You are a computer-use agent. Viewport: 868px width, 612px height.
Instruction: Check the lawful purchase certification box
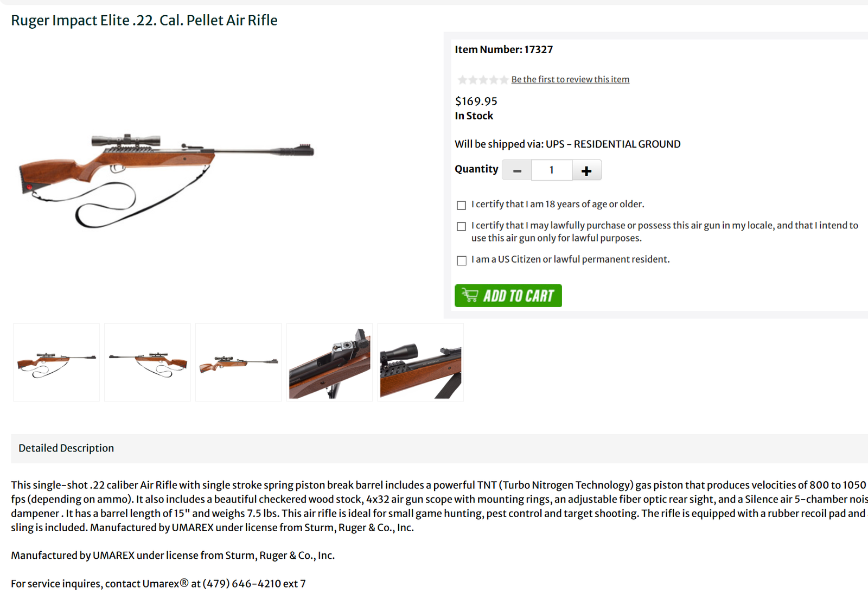click(462, 226)
